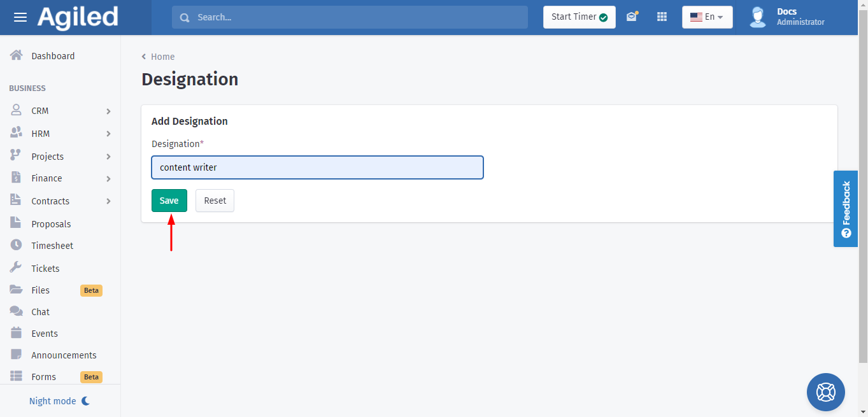Open the help lifebuoy icon

pos(825,392)
